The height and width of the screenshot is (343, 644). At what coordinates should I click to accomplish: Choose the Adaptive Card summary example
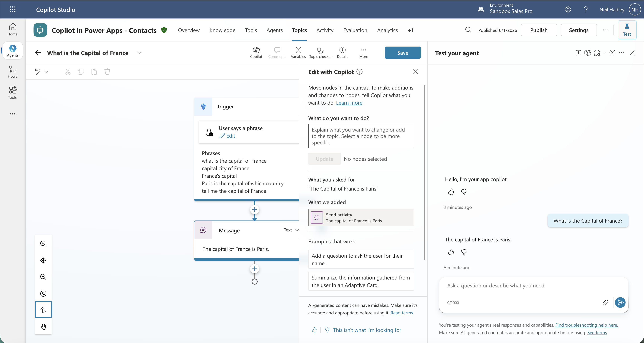(361, 281)
